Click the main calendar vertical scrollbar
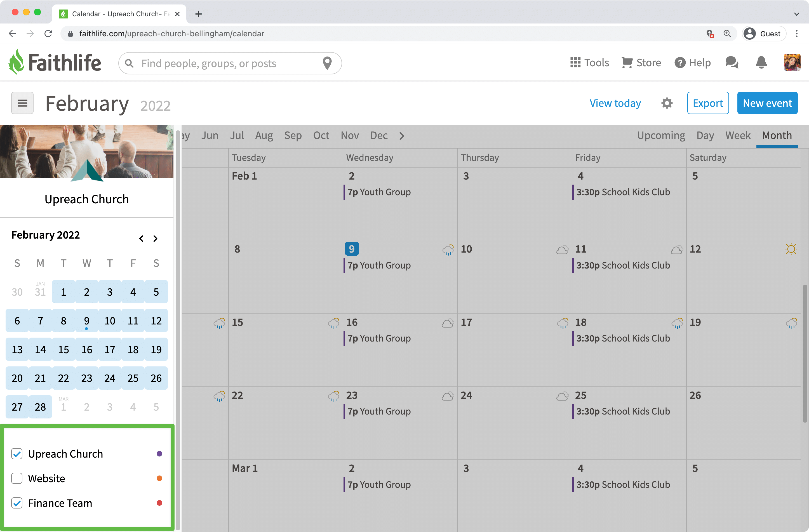The width and height of the screenshot is (809, 532). click(x=805, y=354)
